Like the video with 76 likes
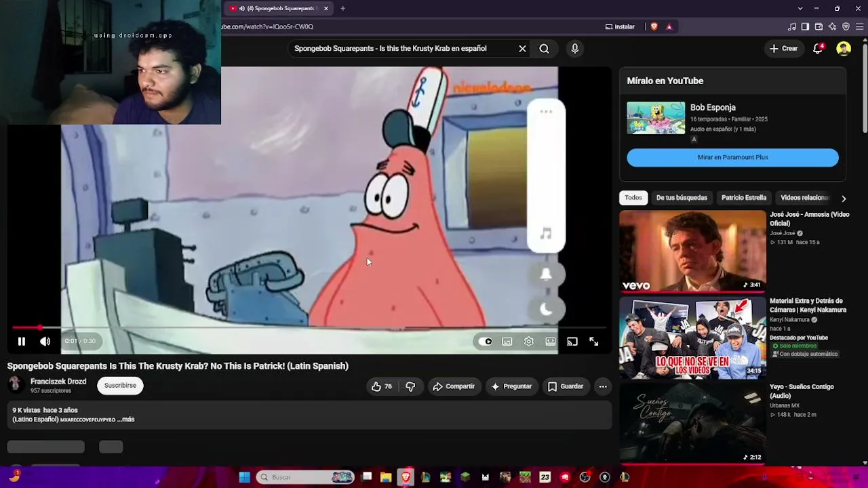 pos(382,386)
